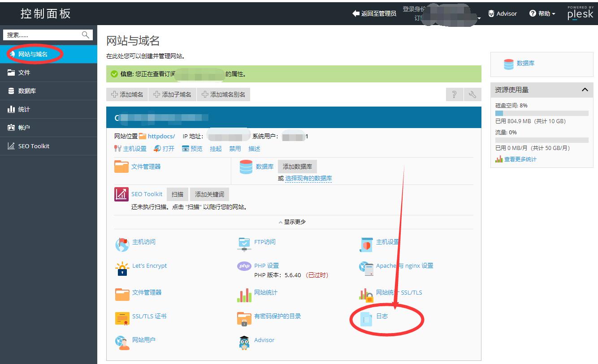598x364 pixels.
Task: Click the 扫描 button
Action: [x=178, y=194]
